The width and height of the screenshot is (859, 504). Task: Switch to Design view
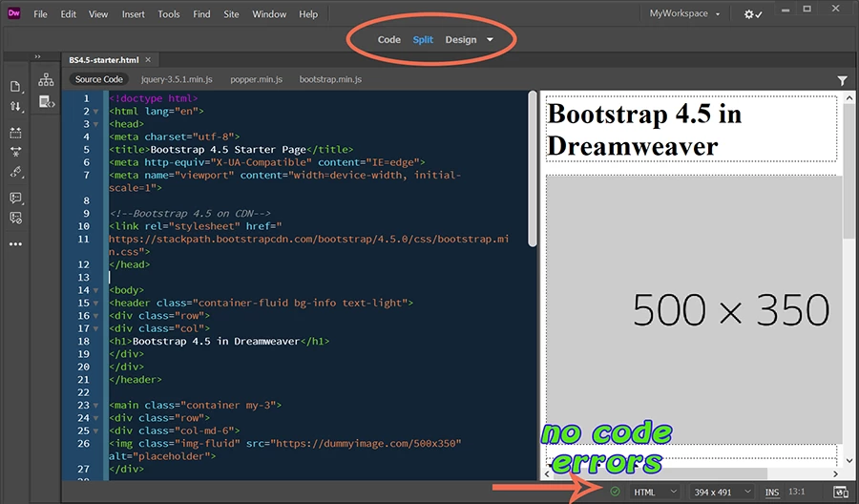[461, 39]
